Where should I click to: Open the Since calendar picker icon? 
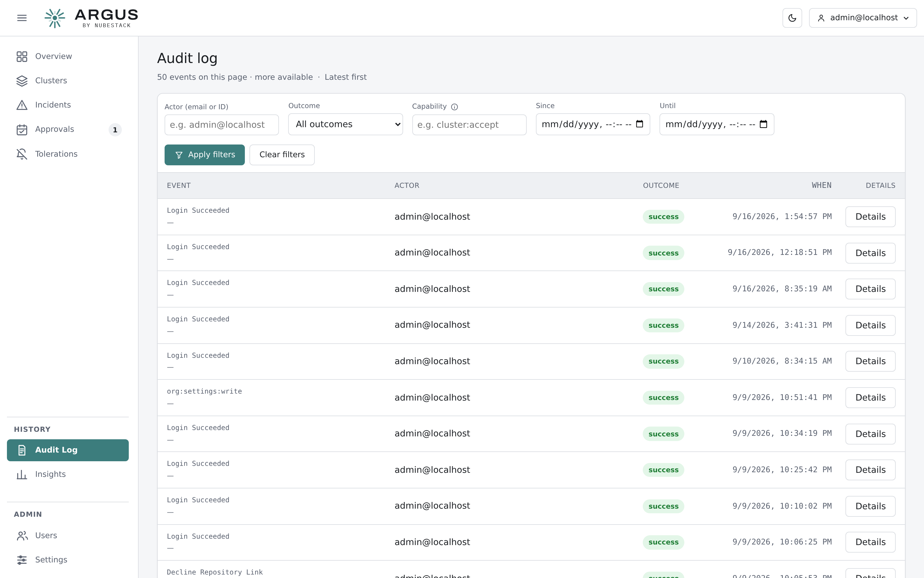640,124
